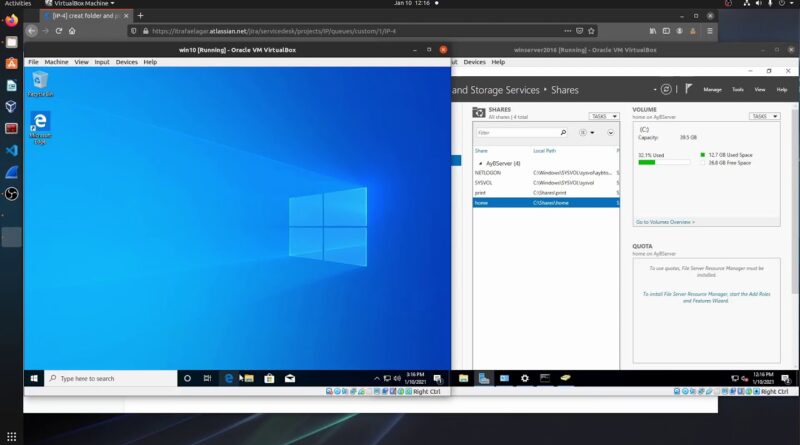Click the win10 volume tray icon
This screenshot has width=800, height=445.
pyautogui.click(x=397, y=378)
